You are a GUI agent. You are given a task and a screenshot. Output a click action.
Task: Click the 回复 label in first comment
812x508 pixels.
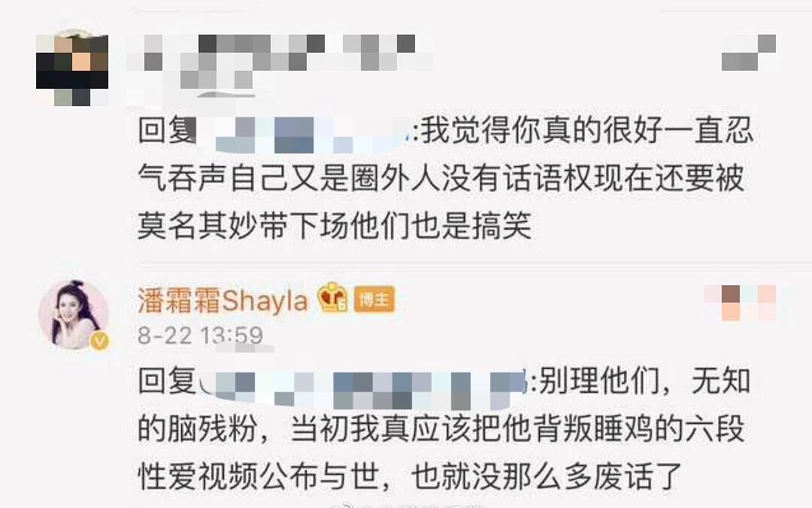coord(167,129)
